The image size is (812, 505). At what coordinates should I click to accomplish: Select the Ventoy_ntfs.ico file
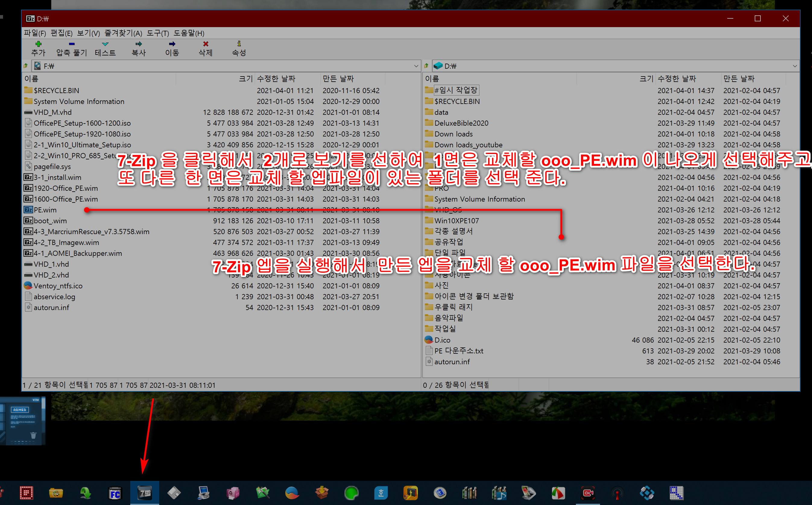pyautogui.click(x=58, y=286)
